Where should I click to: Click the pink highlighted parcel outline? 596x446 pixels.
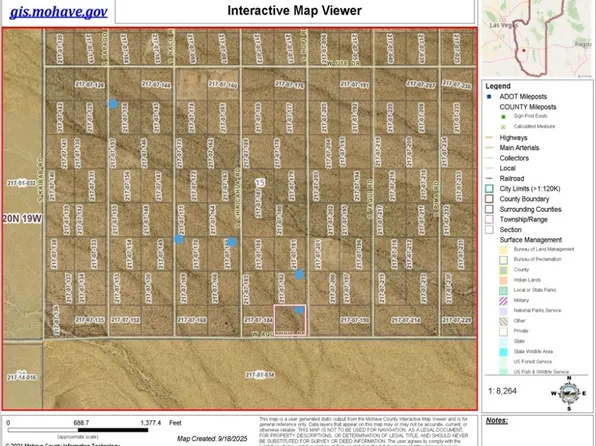(x=290, y=320)
